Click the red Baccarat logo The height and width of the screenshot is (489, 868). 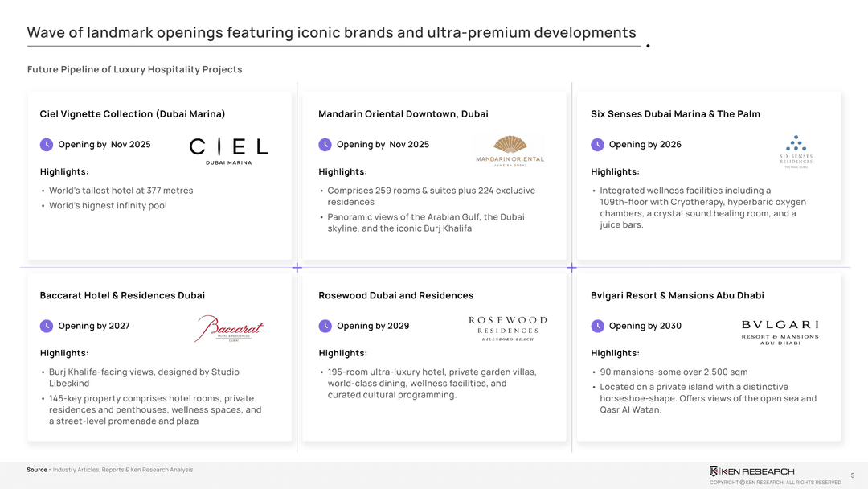[230, 328]
